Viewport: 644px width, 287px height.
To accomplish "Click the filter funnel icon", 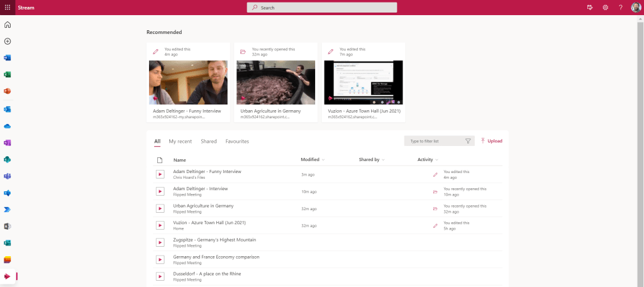I will (x=468, y=142).
